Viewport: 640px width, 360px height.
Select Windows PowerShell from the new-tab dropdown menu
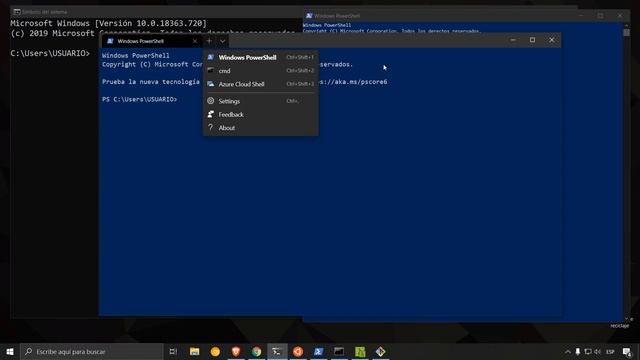tap(260, 58)
